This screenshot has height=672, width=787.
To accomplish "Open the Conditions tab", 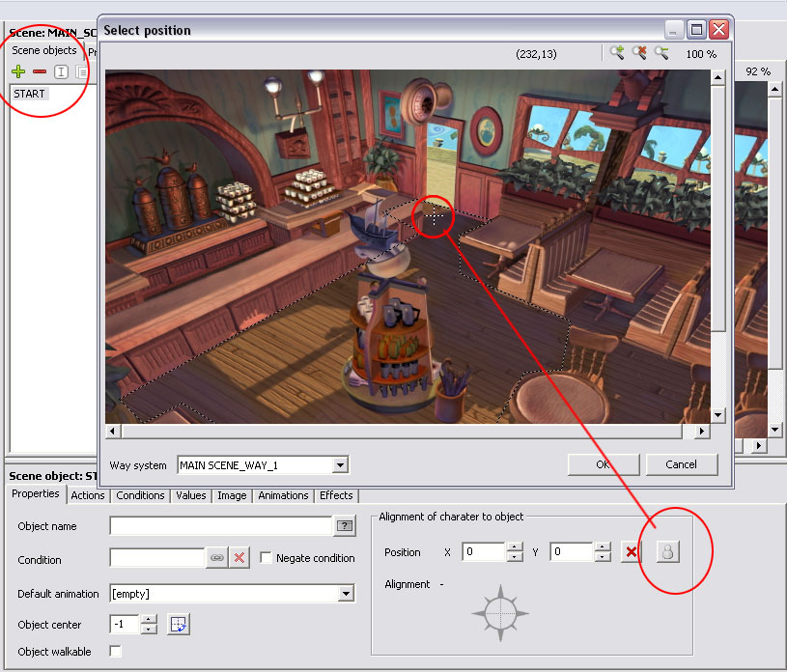I will pyautogui.click(x=141, y=495).
